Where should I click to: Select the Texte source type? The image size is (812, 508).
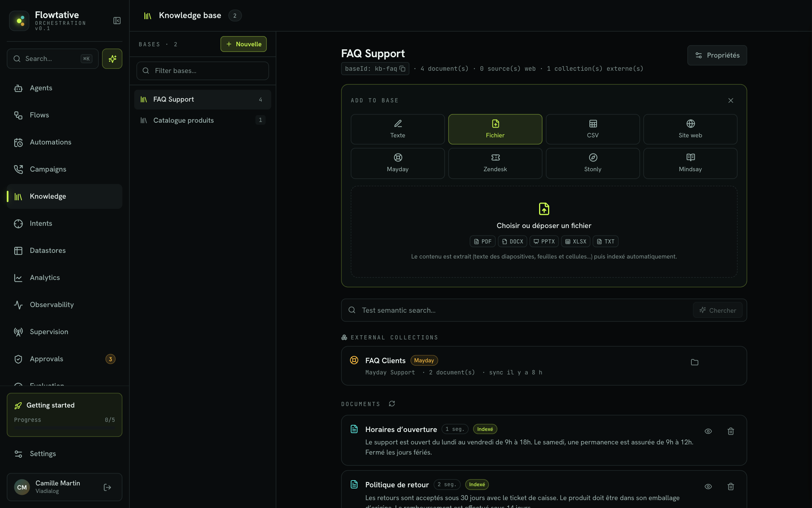tap(397, 129)
